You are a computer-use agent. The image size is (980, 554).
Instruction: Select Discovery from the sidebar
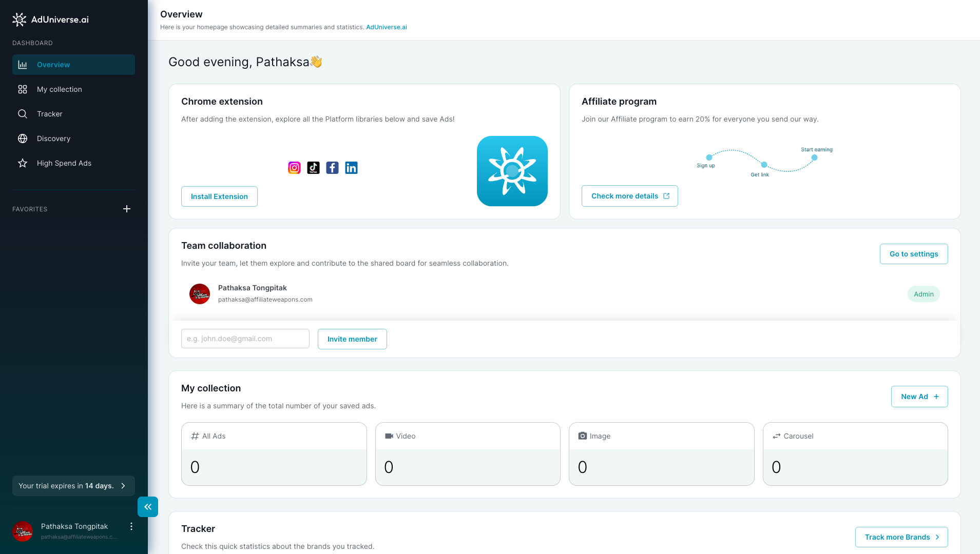point(53,138)
